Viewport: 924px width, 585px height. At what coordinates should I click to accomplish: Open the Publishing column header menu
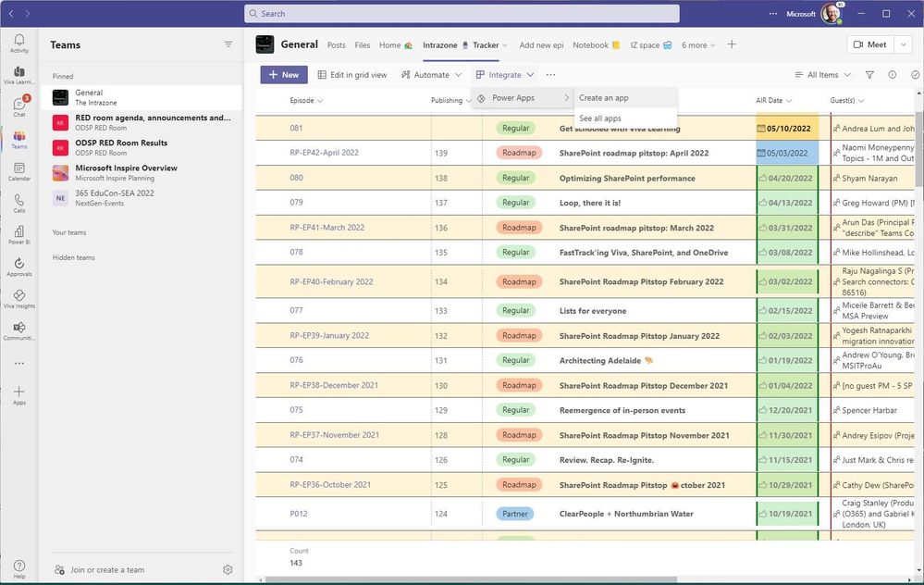coord(450,100)
